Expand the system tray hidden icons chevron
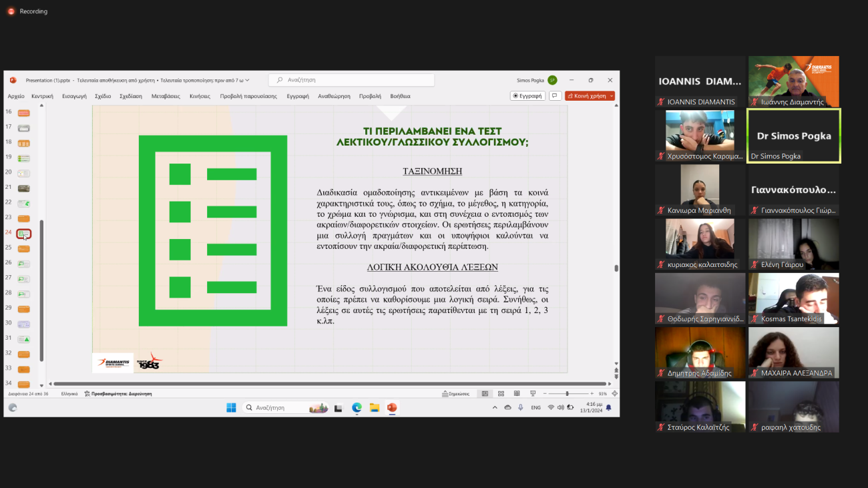Image resolution: width=868 pixels, height=488 pixels. (x=495, y=407)
